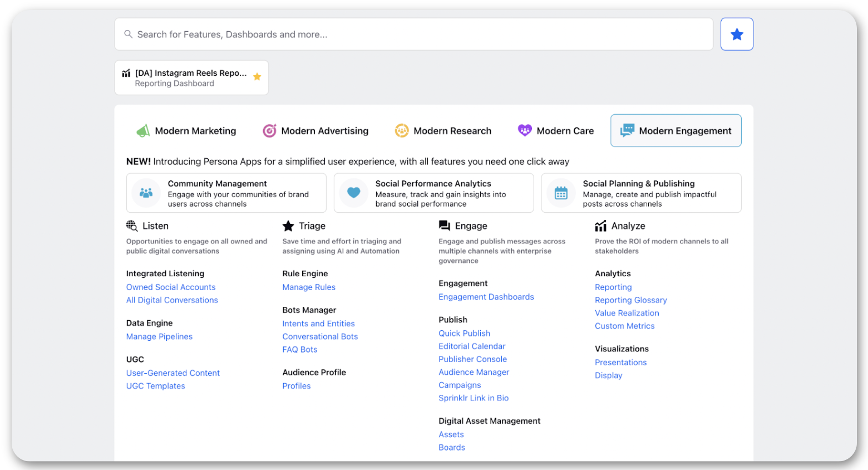Open User-Generated Content link
The width and height of the screenshot is (868, 470).
pos(173,373)
